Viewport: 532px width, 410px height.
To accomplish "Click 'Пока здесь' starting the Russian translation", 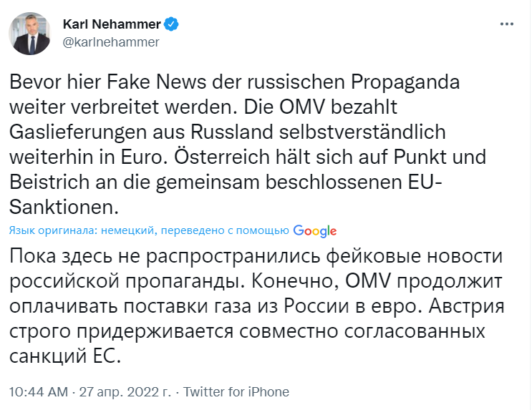I will [60, 256].
